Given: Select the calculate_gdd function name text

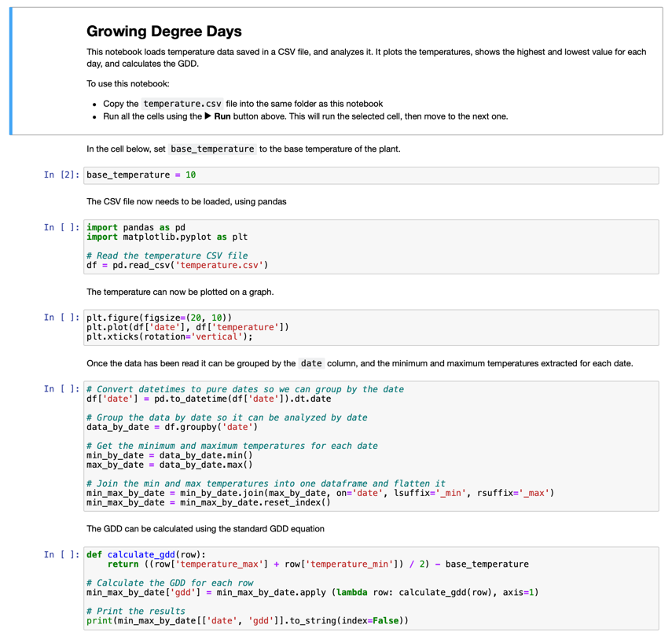Looking at the screenshot, I should tap(141, 554).
